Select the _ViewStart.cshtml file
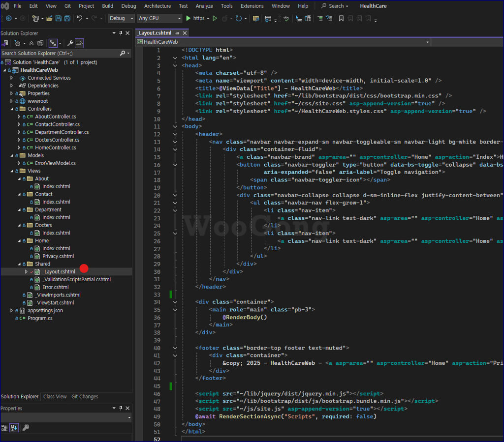 click(x=55, y=303)
